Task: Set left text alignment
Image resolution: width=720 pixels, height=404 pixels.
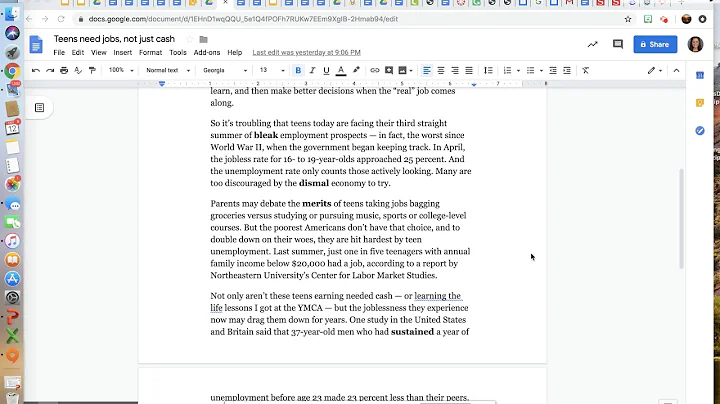Action: point(427,70)
